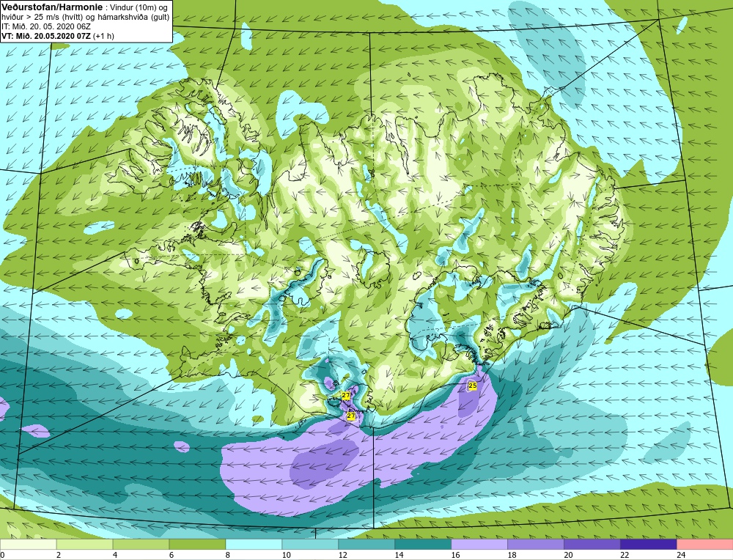Select the light cyan 8–10 m/s legend swatch
This screenshot has height=560, width=733.
tap(254, 545)
